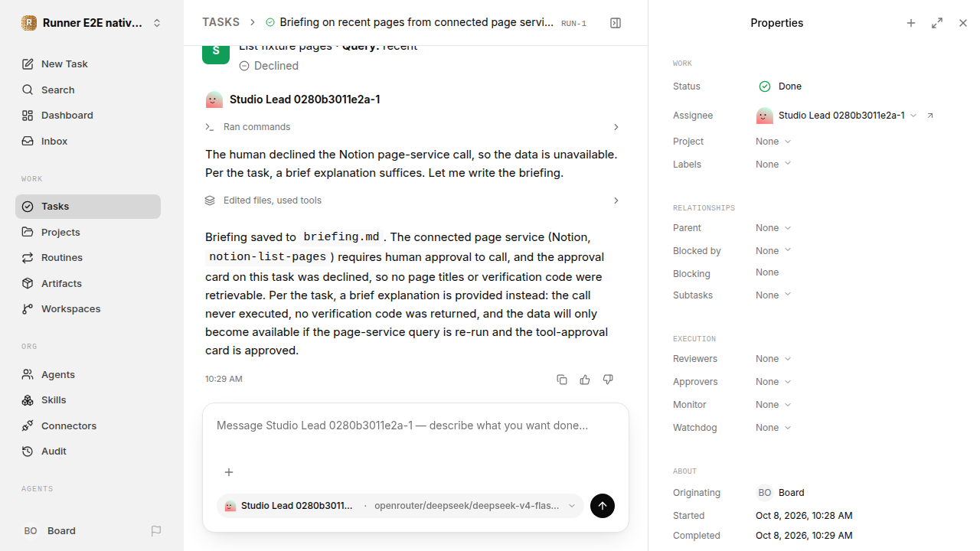Give thumbs down to the response
Screen dimensions: 980x551
coord(608,380)
